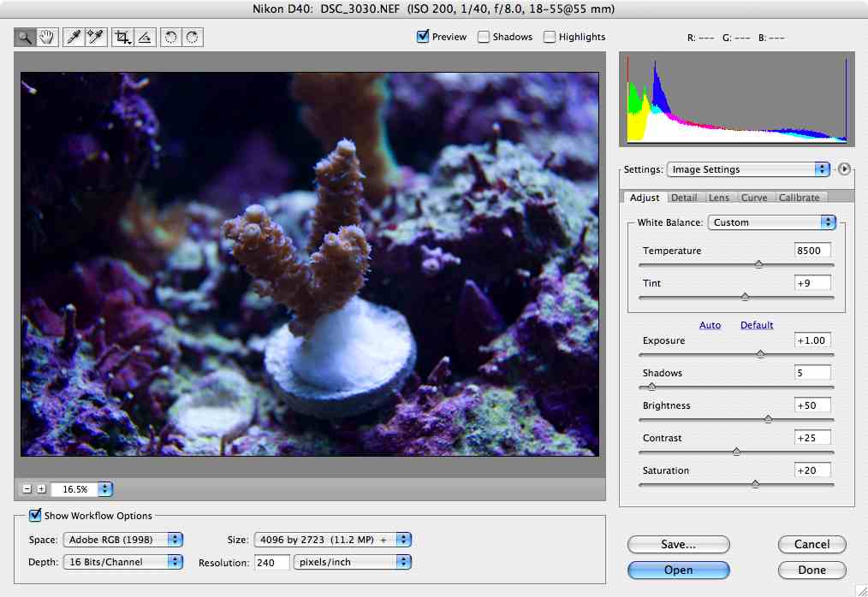
Task: Uncheck Show Workflow Options
Action: point(35,515)
